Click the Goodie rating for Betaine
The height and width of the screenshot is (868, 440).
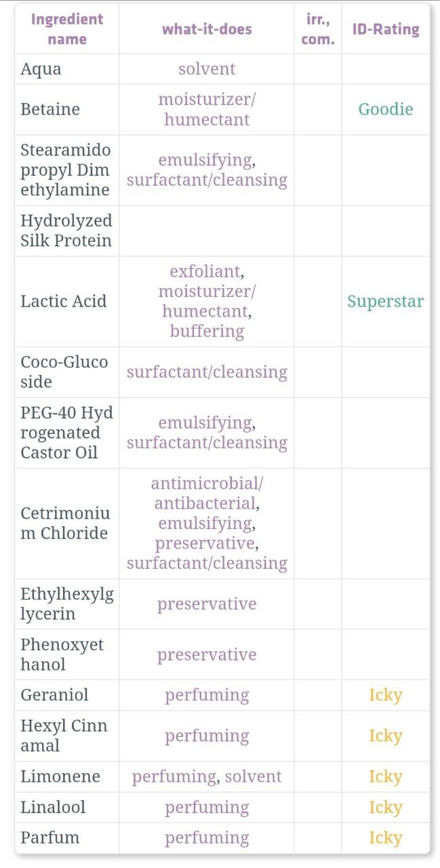tap(386, 109)
